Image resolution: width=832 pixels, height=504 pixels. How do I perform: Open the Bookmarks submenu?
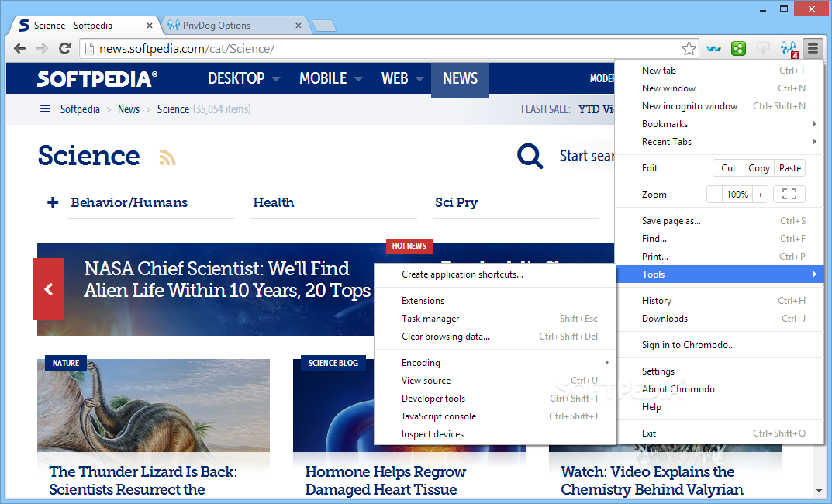pos(719,123)
